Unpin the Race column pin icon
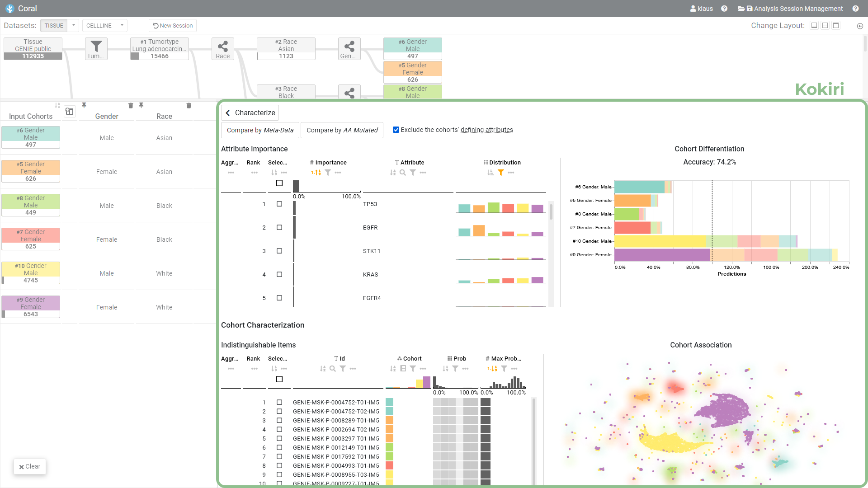Screen dimensions: 868x488 142,105
